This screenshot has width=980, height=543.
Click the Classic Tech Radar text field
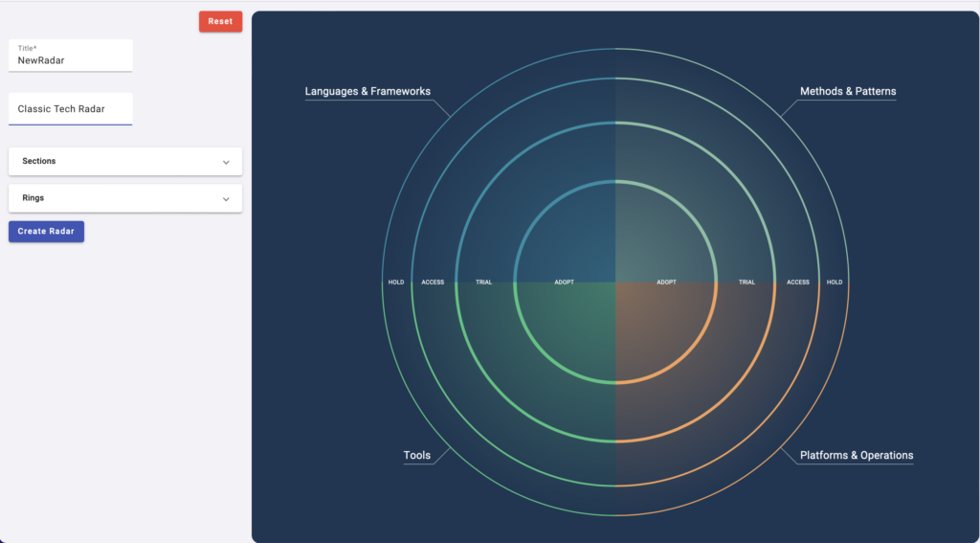tap(70, 109)
